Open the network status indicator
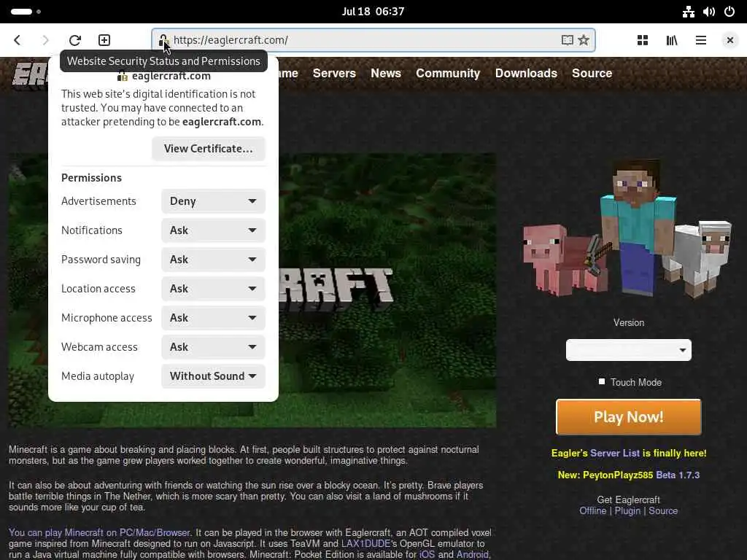 click(689, 12)
